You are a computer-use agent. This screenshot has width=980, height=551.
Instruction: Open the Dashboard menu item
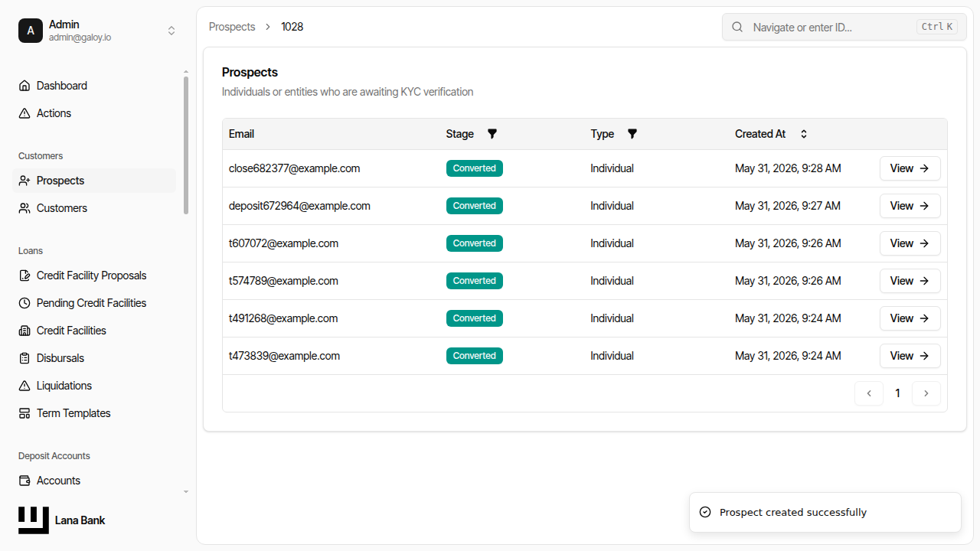[94, 86]
